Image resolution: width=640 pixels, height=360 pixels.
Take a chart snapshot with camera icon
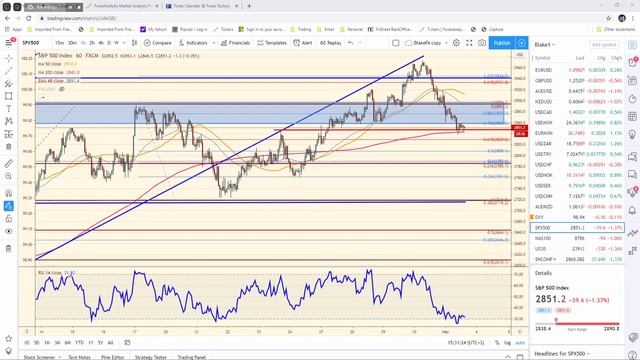tap(482, 43)
